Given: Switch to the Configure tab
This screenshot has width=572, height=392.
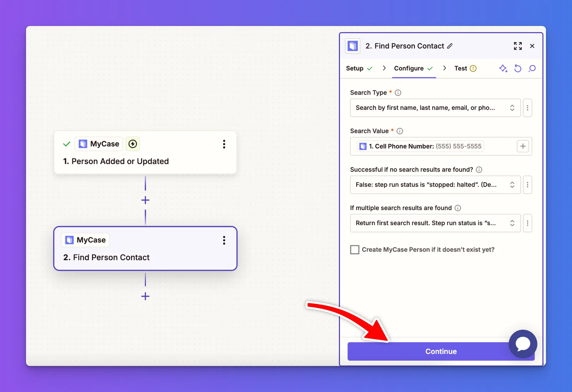Looking at the screenshot, I should click(x=413, y=68).
